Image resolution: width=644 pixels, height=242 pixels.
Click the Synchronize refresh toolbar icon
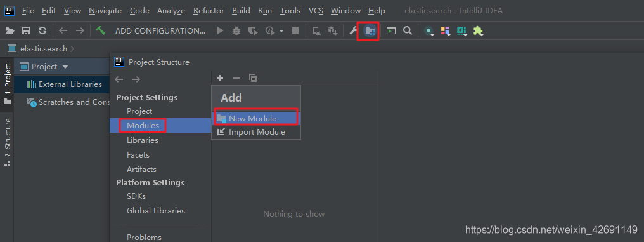(42, 31)
